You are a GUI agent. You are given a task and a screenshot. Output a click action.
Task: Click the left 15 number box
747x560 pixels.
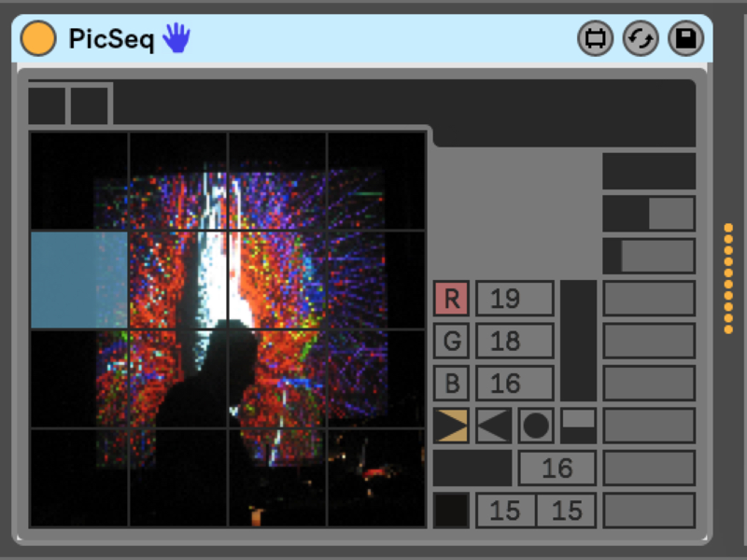tap(505, 511)
